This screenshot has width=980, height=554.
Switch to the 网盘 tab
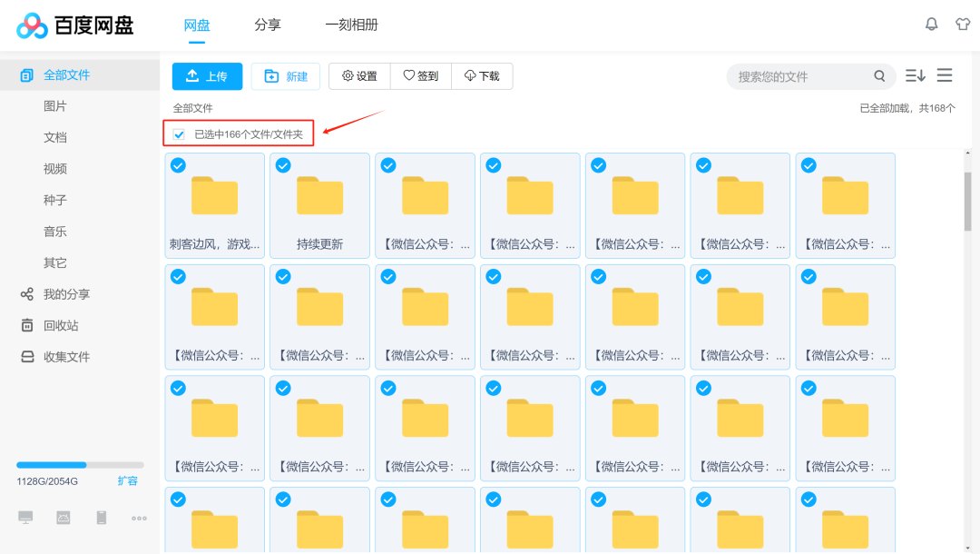tap(197, 25)
